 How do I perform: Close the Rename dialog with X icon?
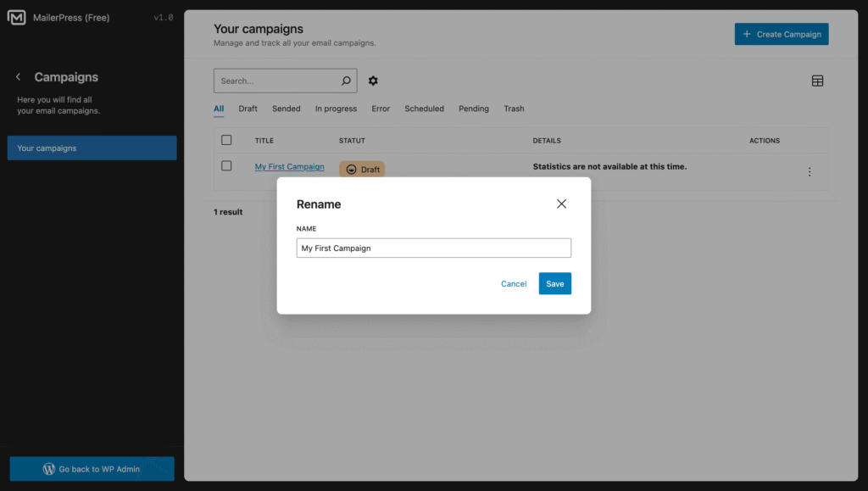[x=561, y=204]
